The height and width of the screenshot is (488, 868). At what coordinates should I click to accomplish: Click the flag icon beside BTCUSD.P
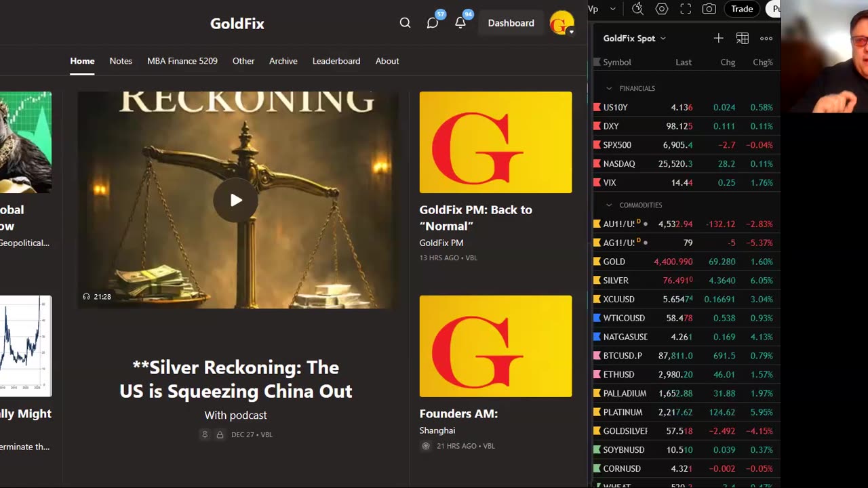(x=597, y=356)
